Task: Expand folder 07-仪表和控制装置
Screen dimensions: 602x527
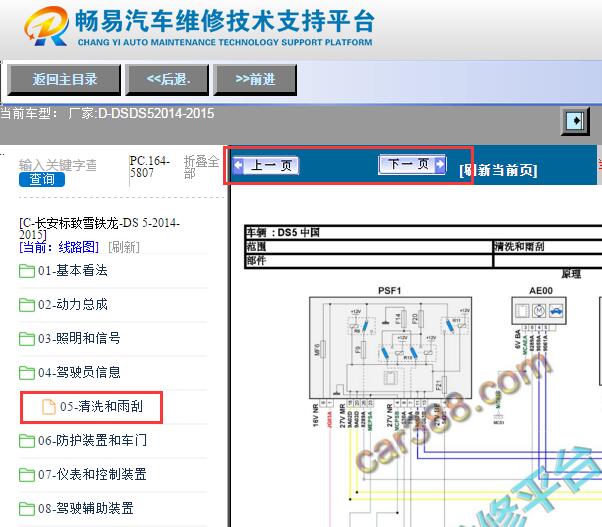Action: [x=92, y=474]
